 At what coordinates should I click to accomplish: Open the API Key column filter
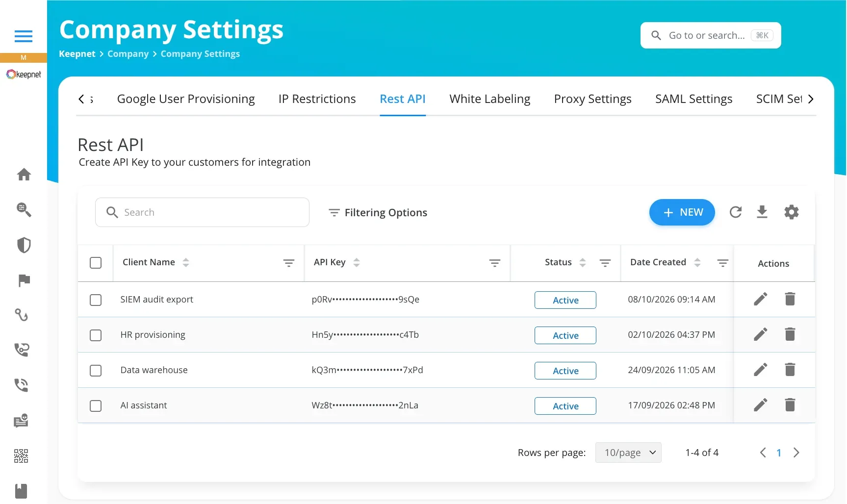[x=495, y=263]
